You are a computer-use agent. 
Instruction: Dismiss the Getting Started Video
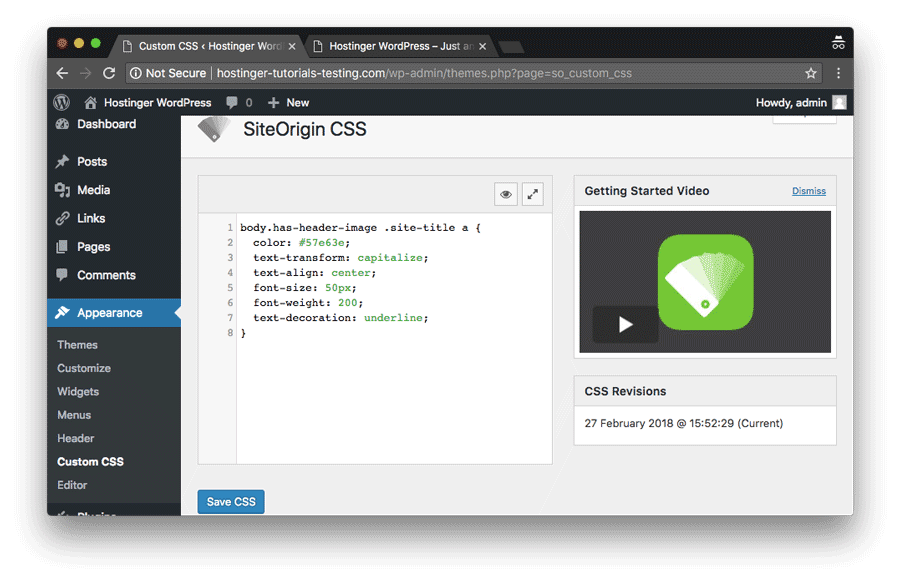(808, 190)
